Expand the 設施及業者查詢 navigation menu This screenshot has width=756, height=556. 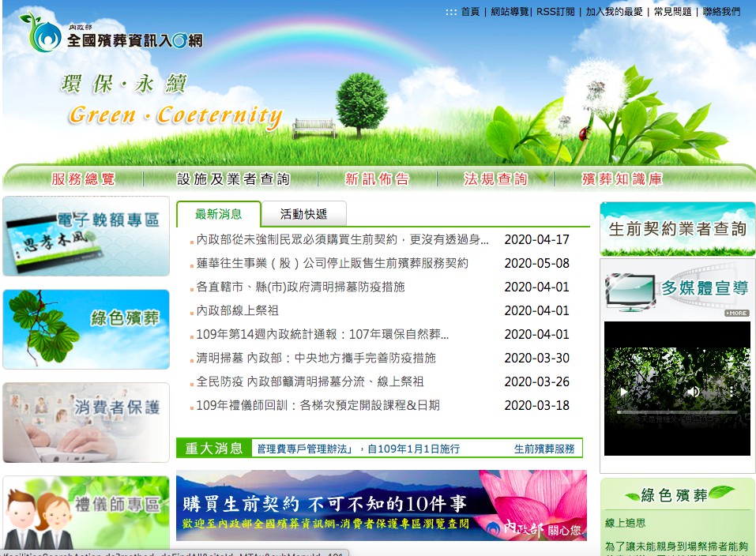click(233, 179)
